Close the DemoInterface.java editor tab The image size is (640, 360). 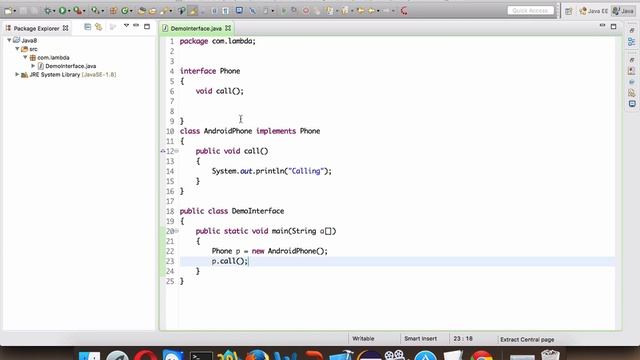click(228, 28)
